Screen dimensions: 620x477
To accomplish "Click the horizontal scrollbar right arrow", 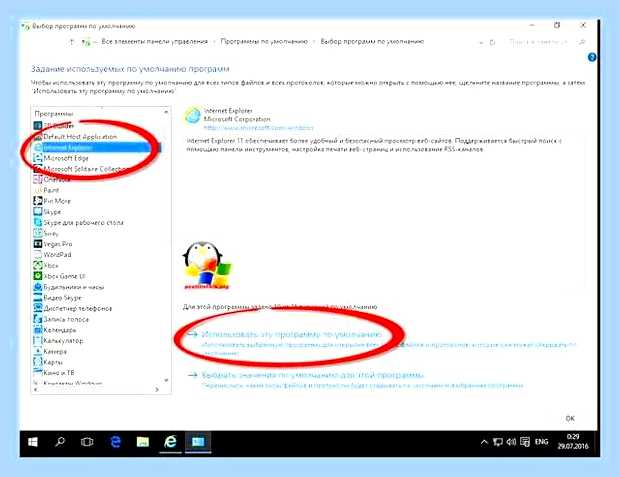I will click(157, 390).
